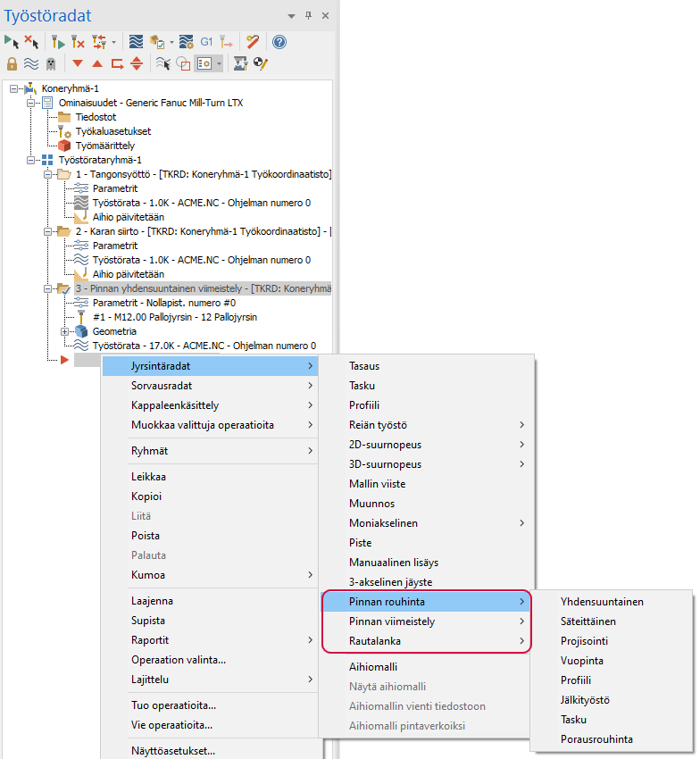
Task: Click the Select all operations icon
Action: pyautogui.click(x=11, y=42)
